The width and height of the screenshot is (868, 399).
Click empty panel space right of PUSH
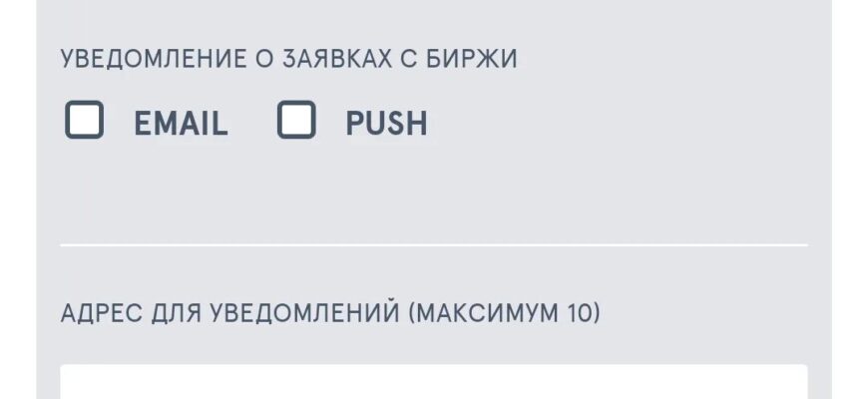619,124
